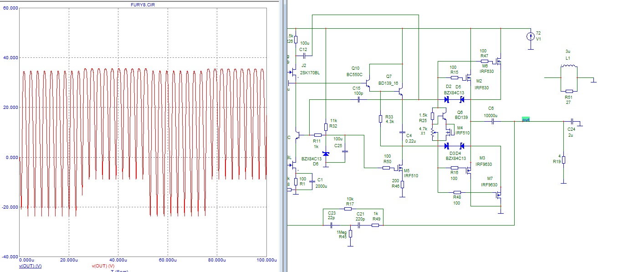This screenshot has width=644, height=272.
Task: Select the M5 MOSFET symbol
Action: point(399,168)
